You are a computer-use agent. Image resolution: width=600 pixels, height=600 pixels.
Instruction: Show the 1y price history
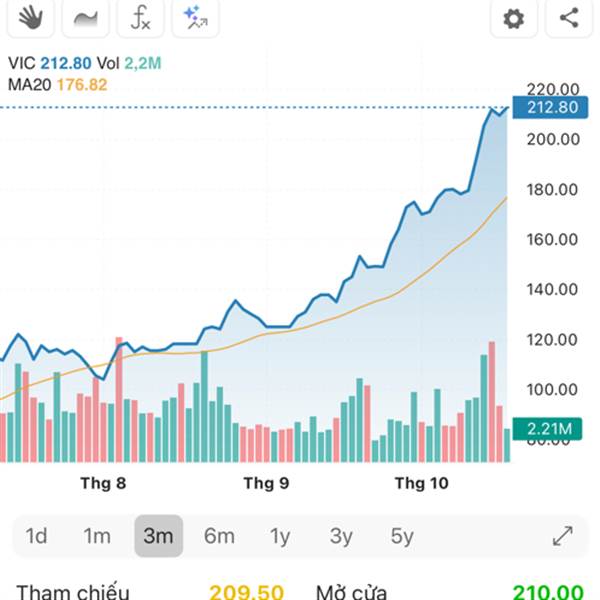tap(280, 536)
